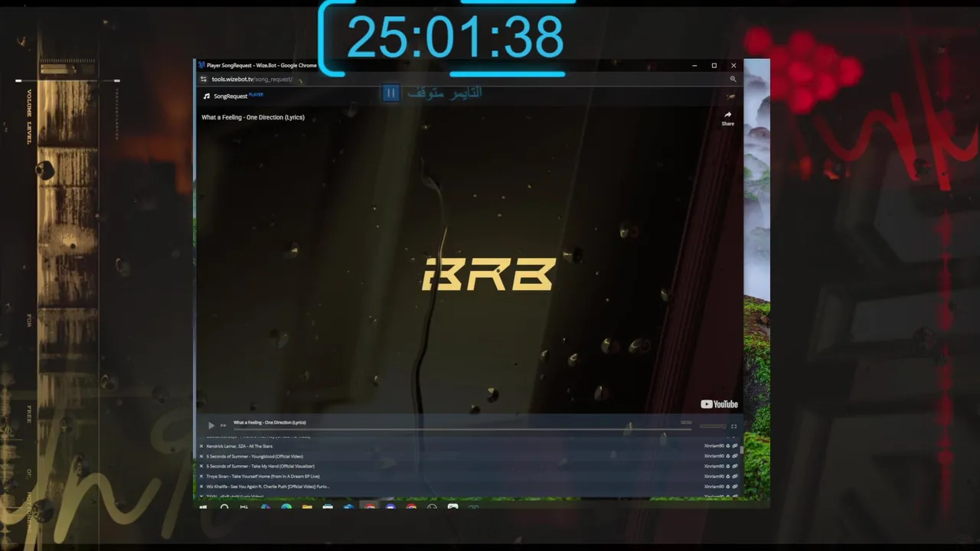
Task: Open the site info icon beside tools.wizebot.tv
Action: point(204,79)
